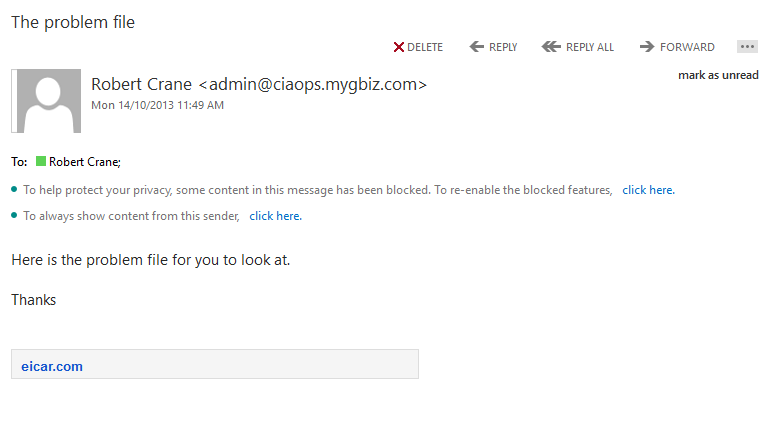Open the more actions ellipsis menu
Screen dimensions: 775x429
tap(747, 47)
